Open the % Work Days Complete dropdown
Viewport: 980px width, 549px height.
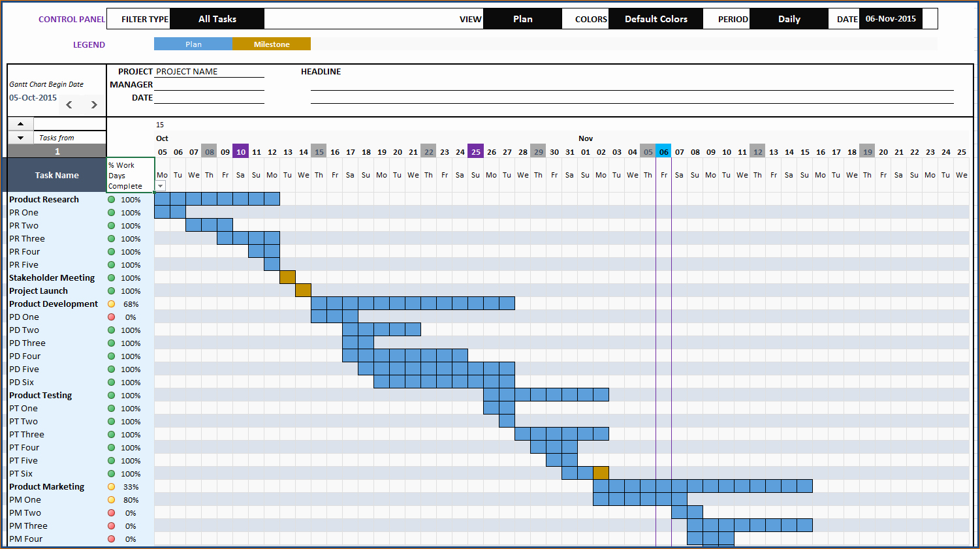pyautogui.click(x=159, y=186)
